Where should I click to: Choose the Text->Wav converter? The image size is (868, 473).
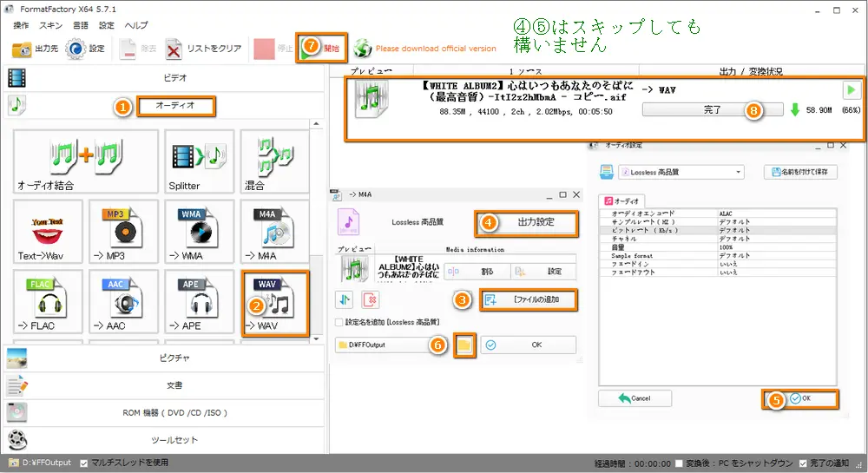[x=48, y=231]
